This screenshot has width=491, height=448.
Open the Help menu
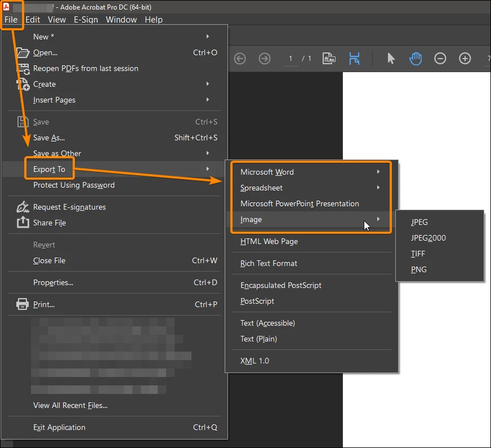(x=153, y=19)
